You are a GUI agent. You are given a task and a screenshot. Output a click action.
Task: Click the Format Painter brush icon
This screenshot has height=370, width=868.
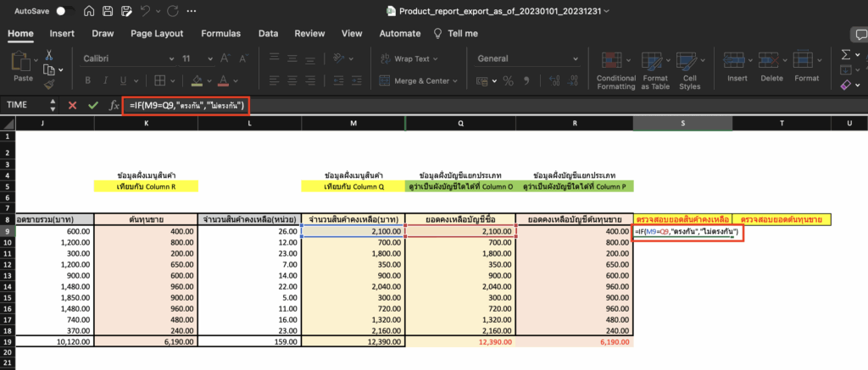pyautogui.click(x=48, y=85)
